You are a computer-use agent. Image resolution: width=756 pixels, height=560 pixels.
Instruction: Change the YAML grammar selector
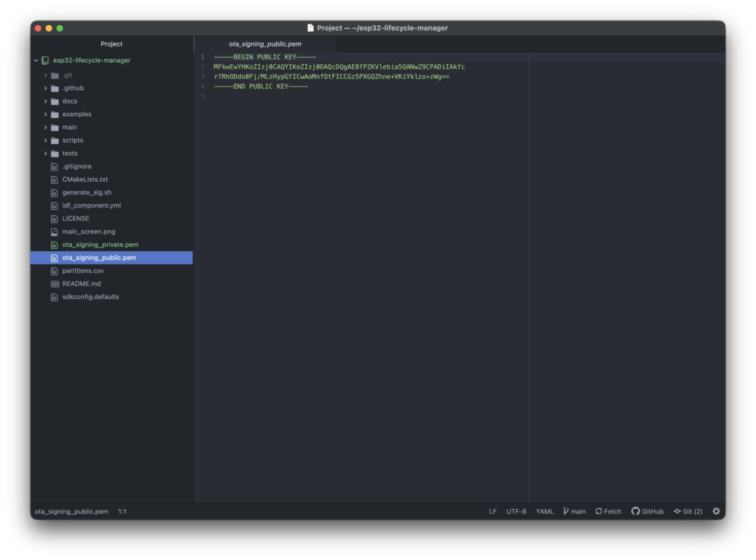pyautogui.click(x=544, y=511)
